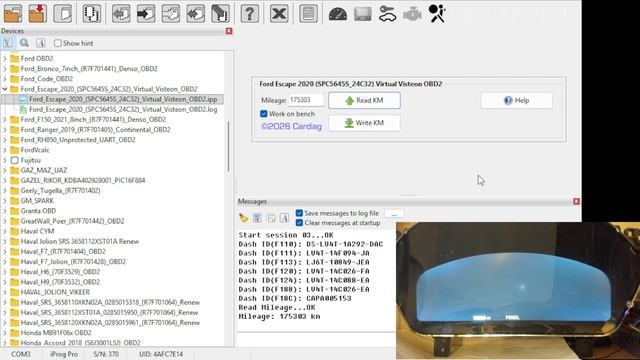Select Geely_Tugella_(R7F701402) folder
640x360 pixels.
60,191
